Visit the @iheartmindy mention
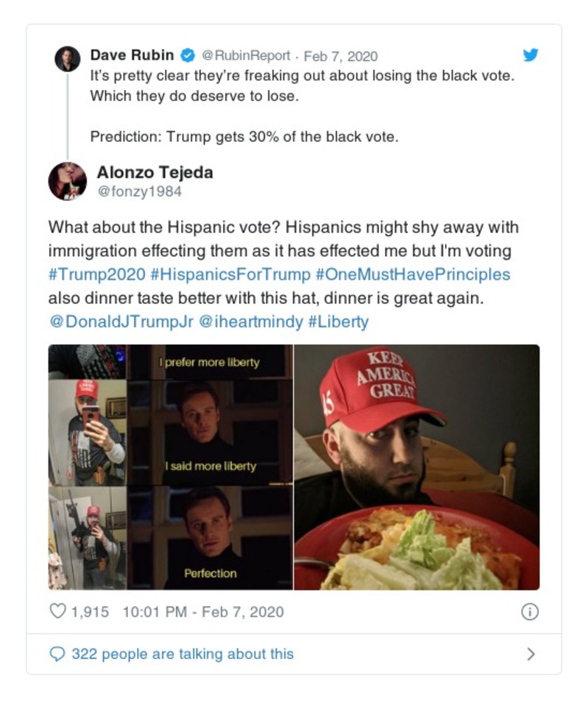 coord(250,321)
